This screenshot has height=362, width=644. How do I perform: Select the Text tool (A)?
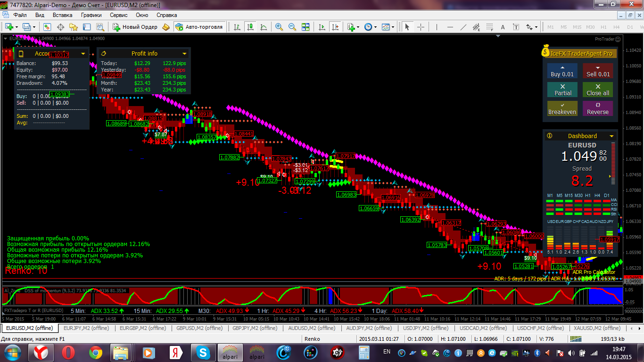[x=503, y=27]
